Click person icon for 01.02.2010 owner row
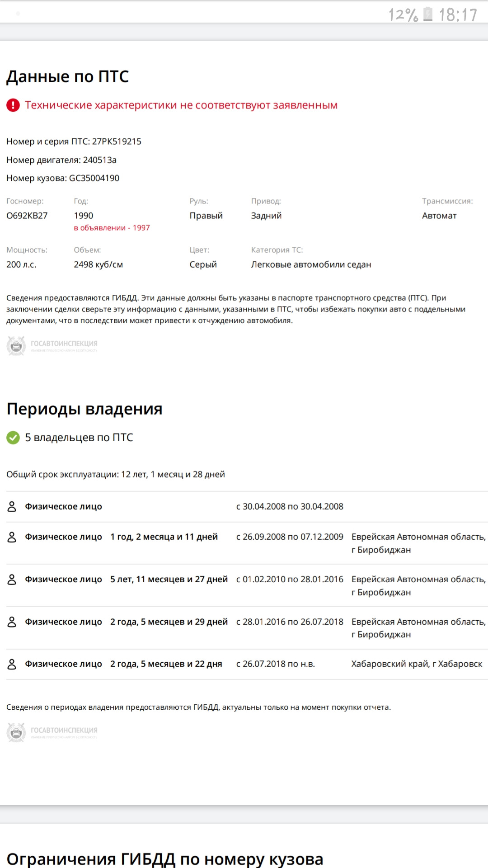This screenshot has height=868, width=488. point(12,580)
